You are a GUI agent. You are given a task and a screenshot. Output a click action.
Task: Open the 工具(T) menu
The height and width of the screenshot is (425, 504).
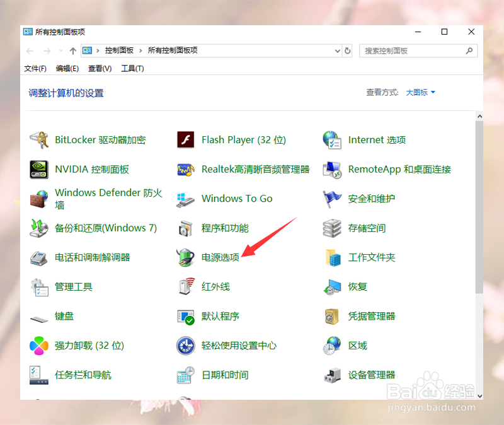[x=132, y=69]
